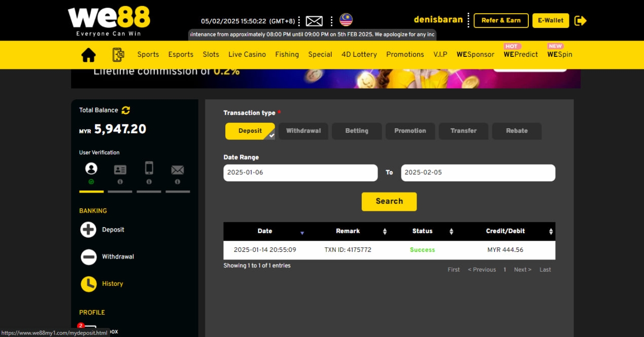Image resolution: width=644 pixels, height=337 pixels.
Task: Open profile verification icon
Action: [x=91, y=169]
